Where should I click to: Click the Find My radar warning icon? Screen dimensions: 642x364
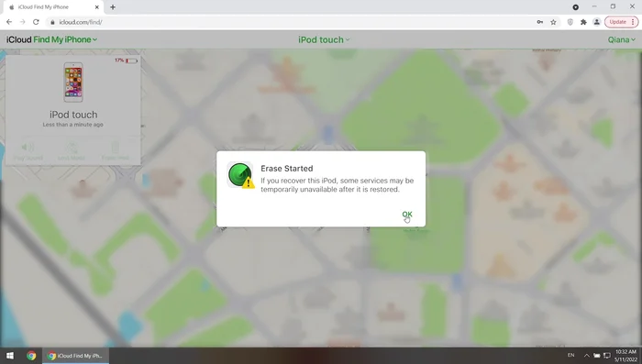point(240,175)
